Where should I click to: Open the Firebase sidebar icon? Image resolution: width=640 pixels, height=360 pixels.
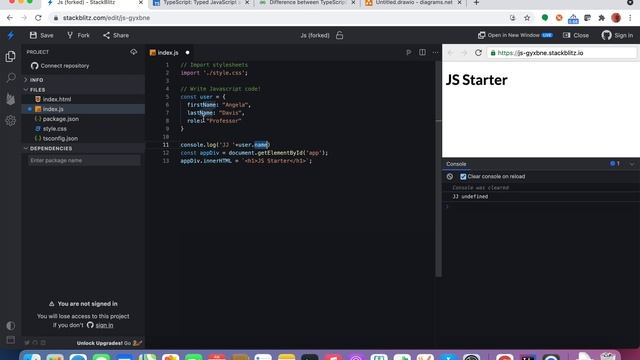11,98
